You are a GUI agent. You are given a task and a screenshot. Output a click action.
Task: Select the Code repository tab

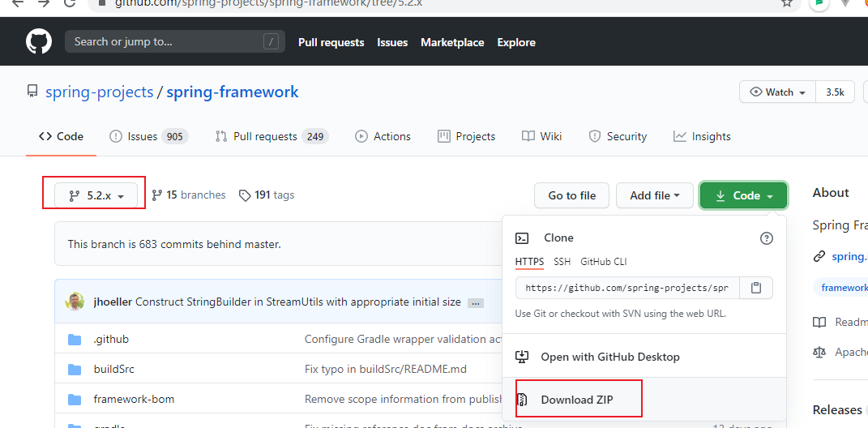pos(61,136)
